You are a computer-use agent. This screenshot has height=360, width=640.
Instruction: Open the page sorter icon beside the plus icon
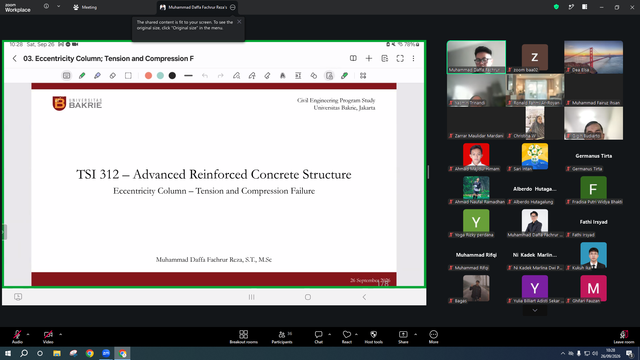[x=384, y=58]
